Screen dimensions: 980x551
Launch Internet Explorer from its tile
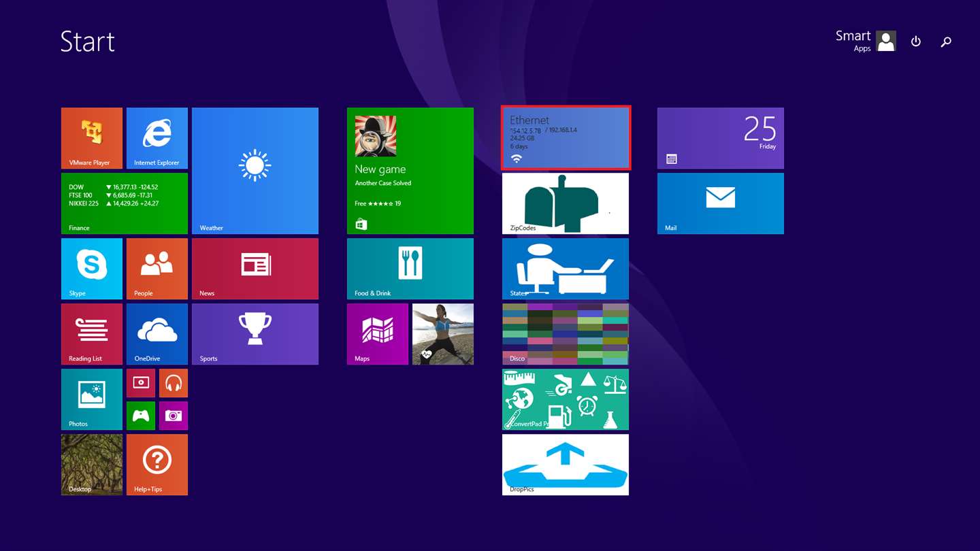157,138
